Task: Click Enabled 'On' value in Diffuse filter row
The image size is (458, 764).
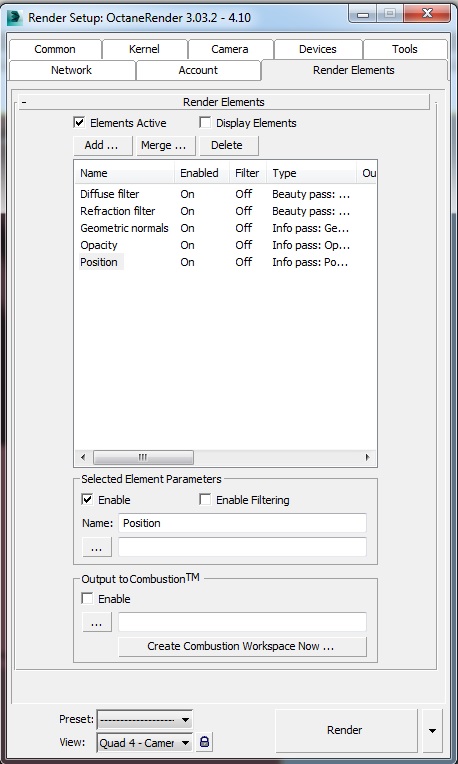Action: coord(188,194)
